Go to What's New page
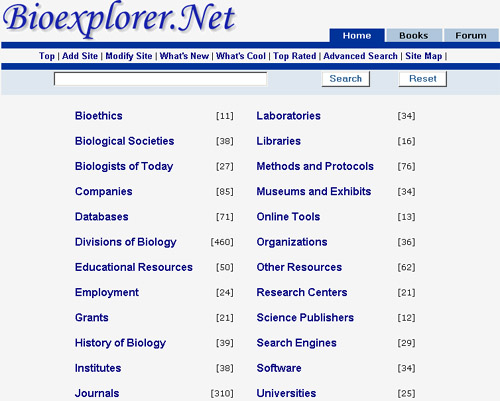500x401 pixels. click(184, 56)
